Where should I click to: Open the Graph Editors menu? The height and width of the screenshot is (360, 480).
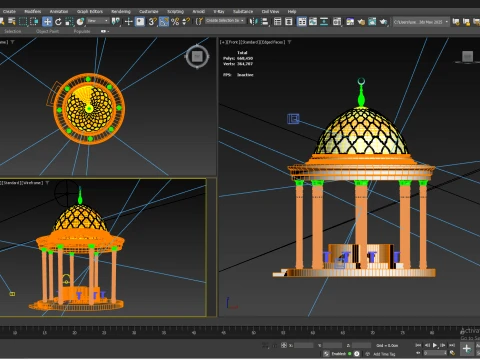pos(90,11)
